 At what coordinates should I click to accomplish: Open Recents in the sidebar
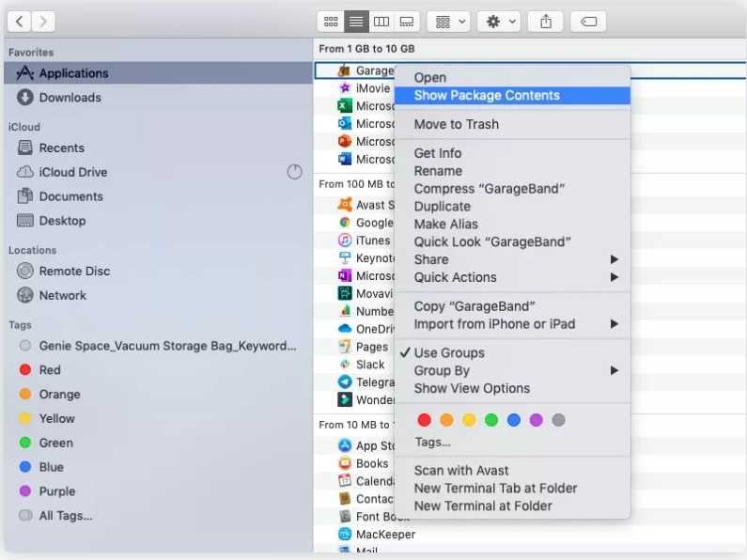(x=158, y=148)
